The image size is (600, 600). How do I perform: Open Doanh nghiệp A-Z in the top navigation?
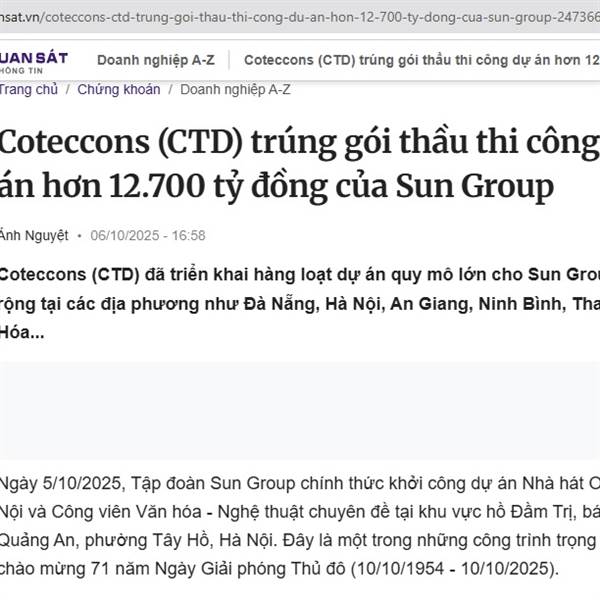pos(155,60)
